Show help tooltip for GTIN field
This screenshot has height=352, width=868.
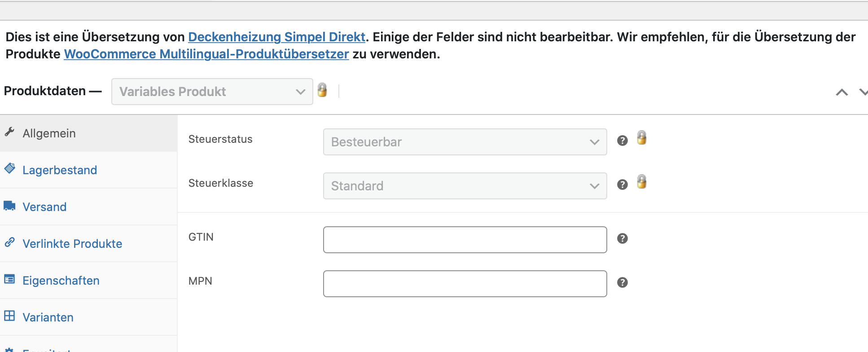(x=622, y=238)
